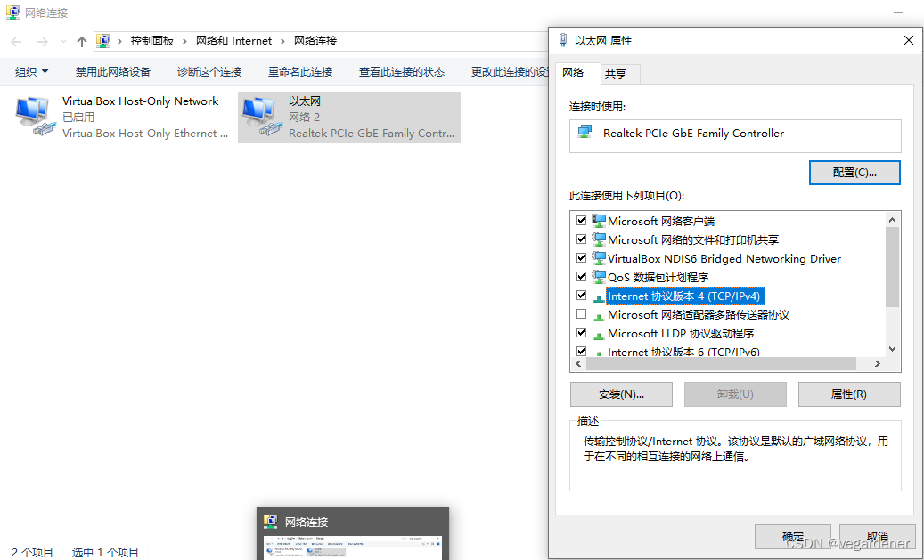Toggle Microsoft LLDP 协议驱动程序 checkbox
The height and width of the screenshot is (560, 924).
pos(581,333)
